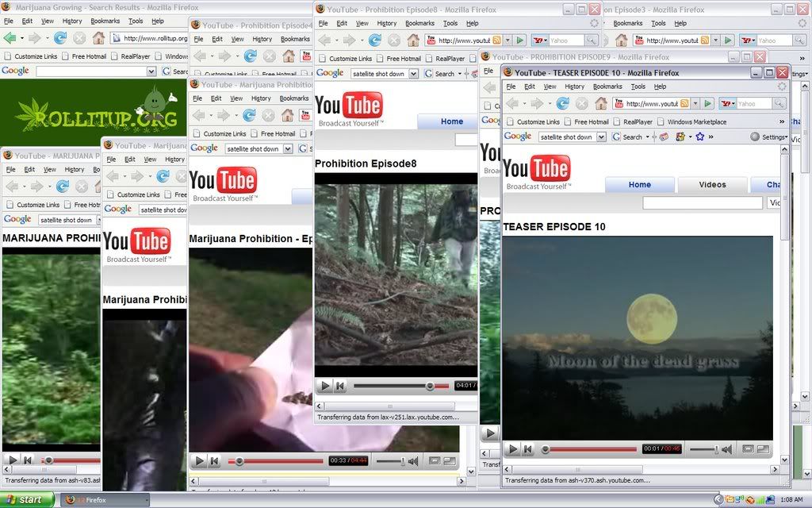This screenshot has height=508, width=812.
Task: Click Stop icon in the TEASER EPISODE 10 window
Action: (581, 104)
